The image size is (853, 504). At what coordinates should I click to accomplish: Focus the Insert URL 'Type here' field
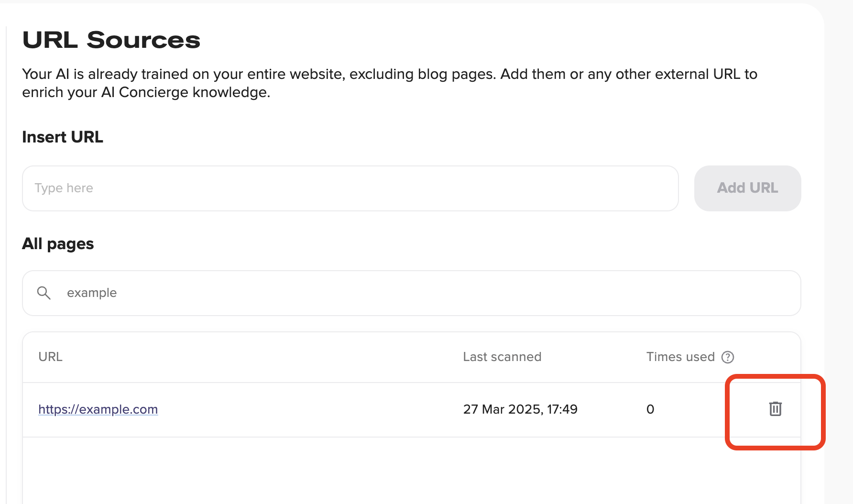pyautogui.click(x=350, y=188)
